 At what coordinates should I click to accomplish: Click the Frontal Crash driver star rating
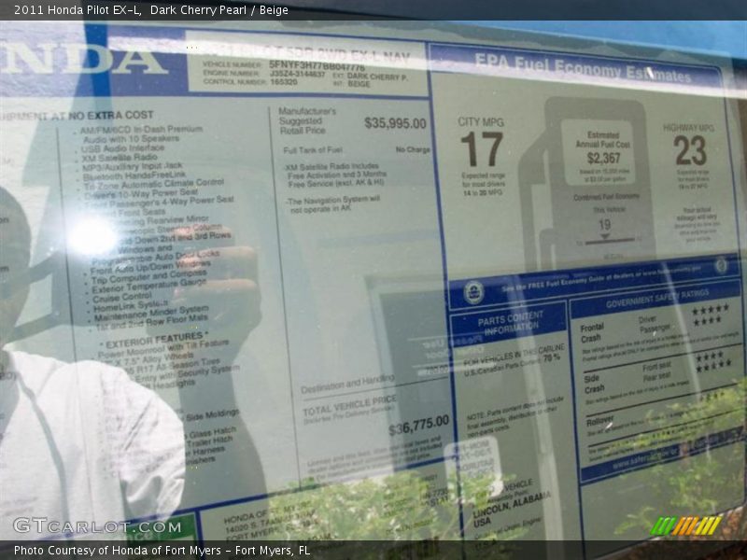tap(712, 310)
